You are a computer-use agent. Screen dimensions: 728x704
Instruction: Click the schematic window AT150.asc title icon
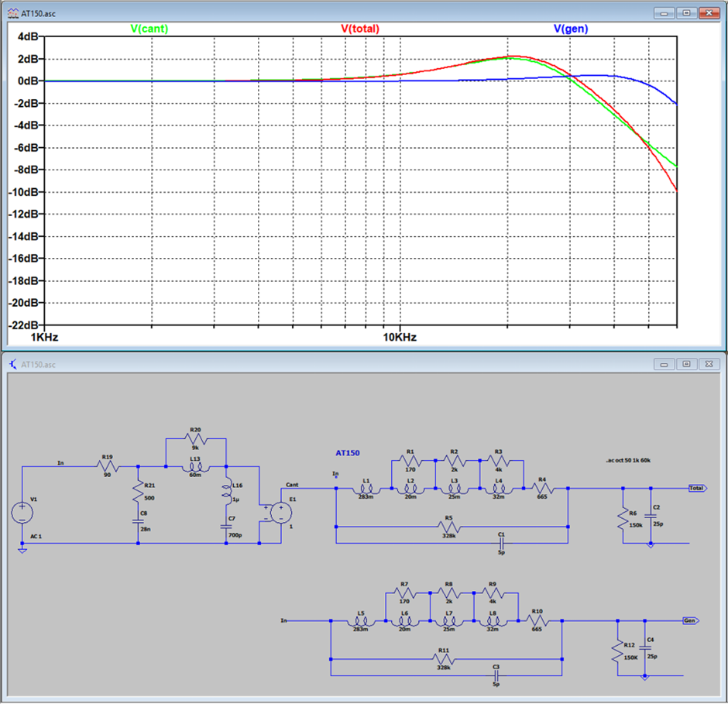13,365
